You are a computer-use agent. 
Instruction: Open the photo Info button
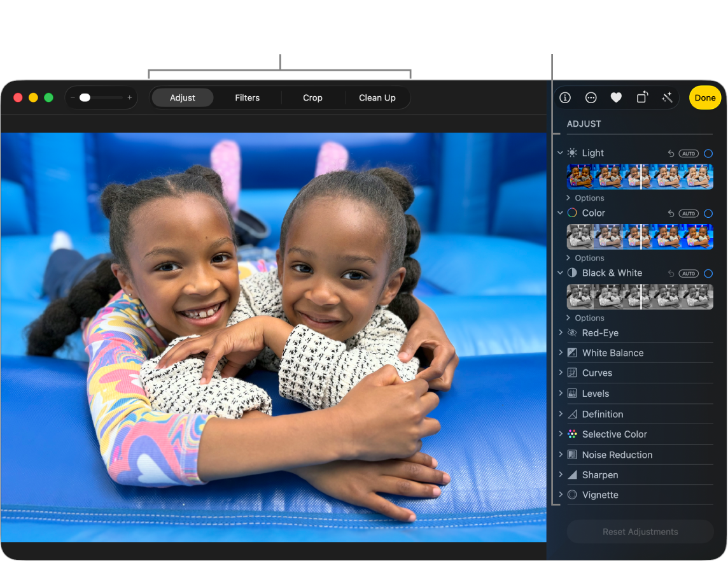coord(565,97)
